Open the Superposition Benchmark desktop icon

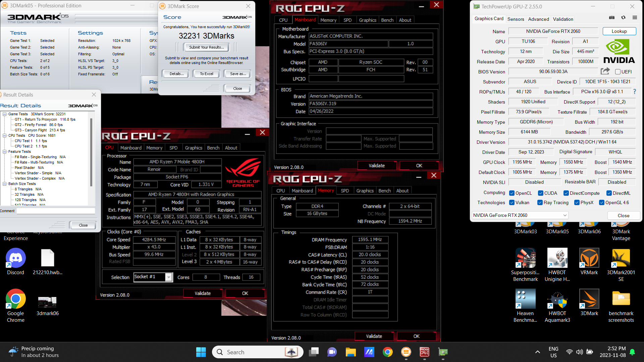point(525,265)
